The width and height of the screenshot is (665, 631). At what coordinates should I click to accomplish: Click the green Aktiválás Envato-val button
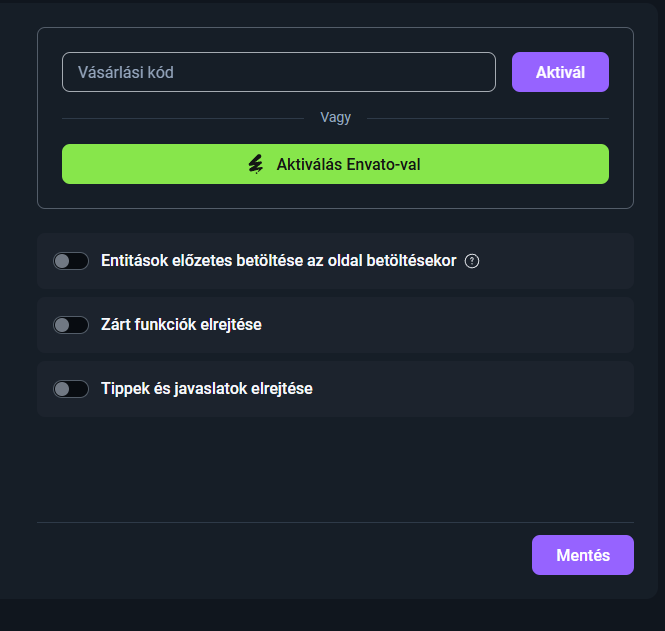click(x=335, y=164)
